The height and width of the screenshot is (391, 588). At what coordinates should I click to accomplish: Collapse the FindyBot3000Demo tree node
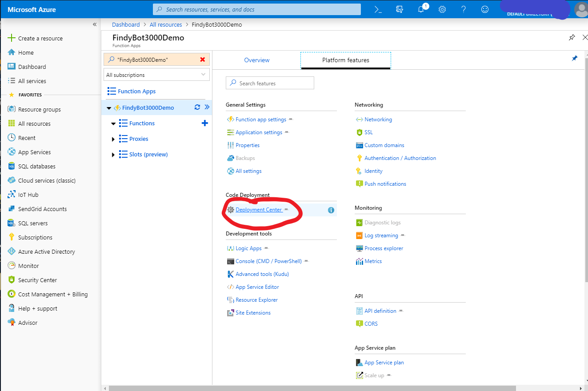pos(109,108)
